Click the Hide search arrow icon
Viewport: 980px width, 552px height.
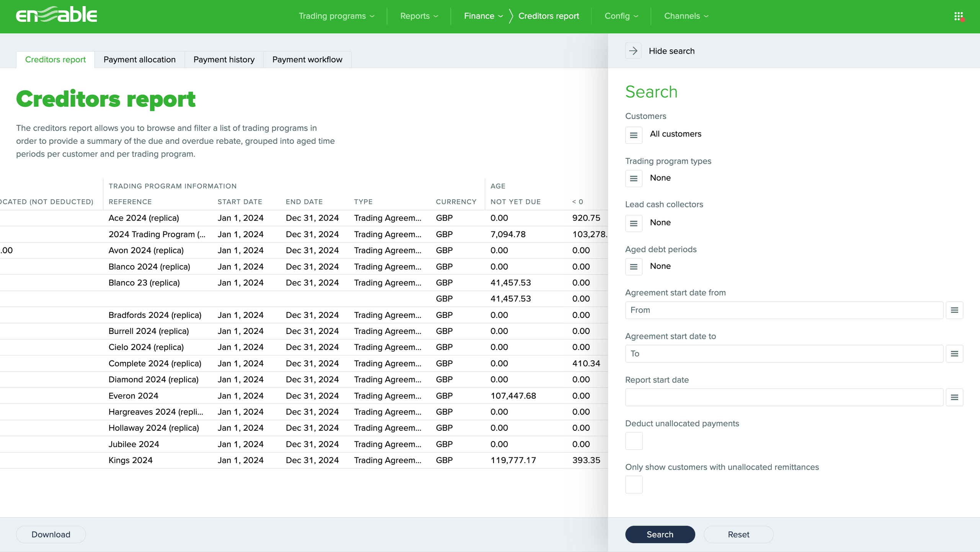(634, 51)
